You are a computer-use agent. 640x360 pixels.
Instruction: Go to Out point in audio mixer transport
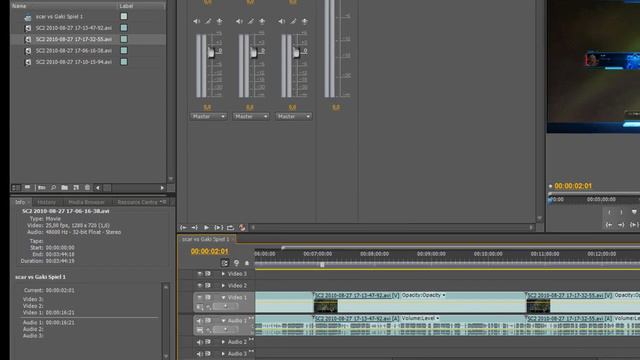click(x=195, y=227)
